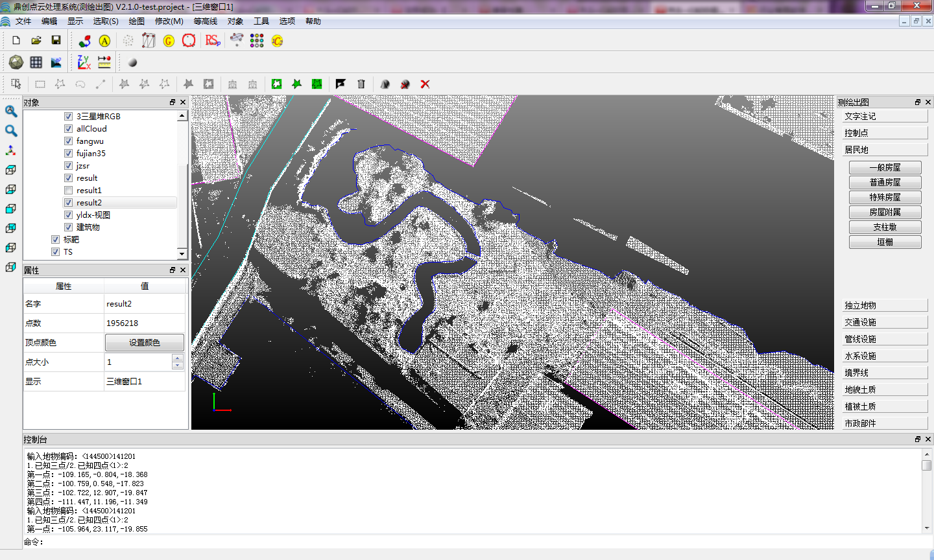
Task: Click the ruler measurement tool icon
Action: point(104,62)
